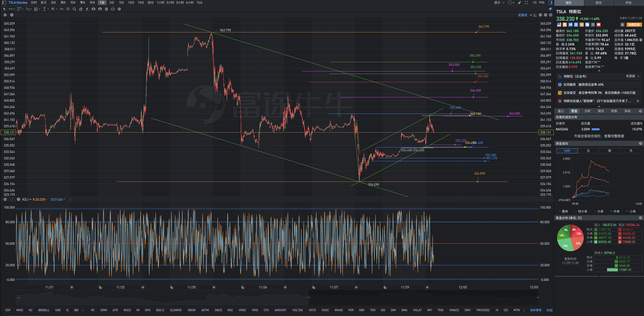Zoom out chart with minus circle
The height and width of the screenshot is (316, 644).
546,15
